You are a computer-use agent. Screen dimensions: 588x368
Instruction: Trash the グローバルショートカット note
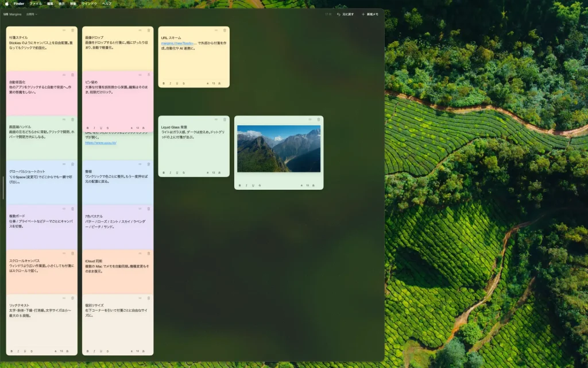click(73, 164)
